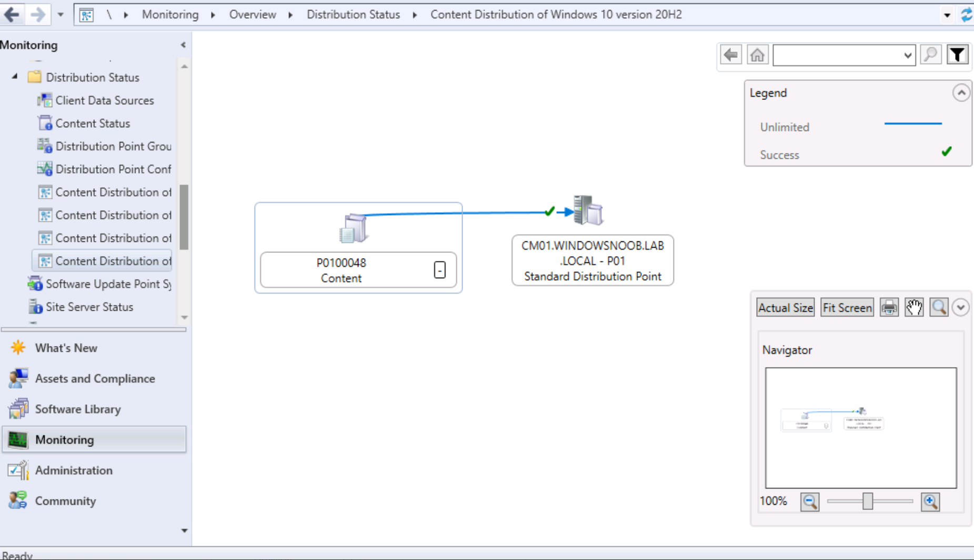Expand the arrow after Monitoring breadcrumb

(x=213, y=15)
